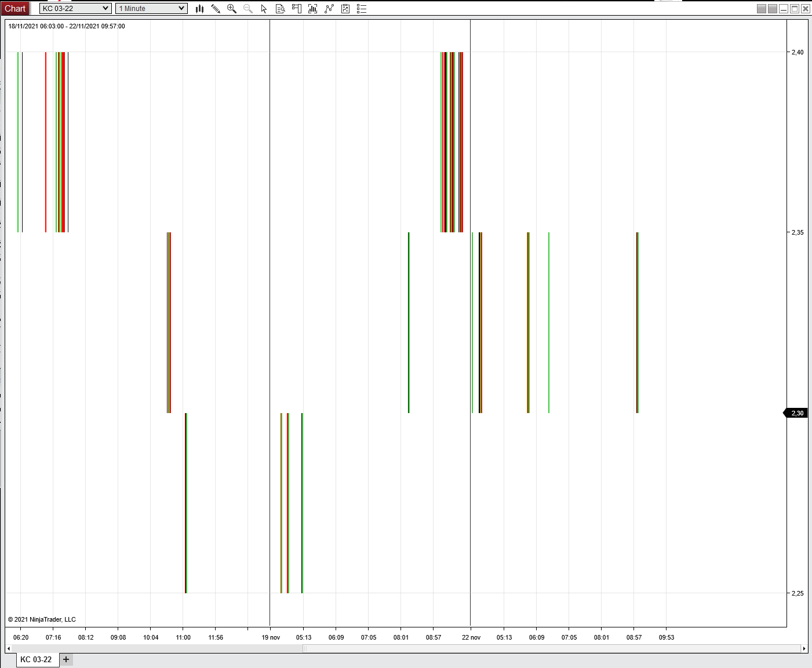
Task: Activate the Zoom In magnifier tool
Action: [x=231, y=9]
